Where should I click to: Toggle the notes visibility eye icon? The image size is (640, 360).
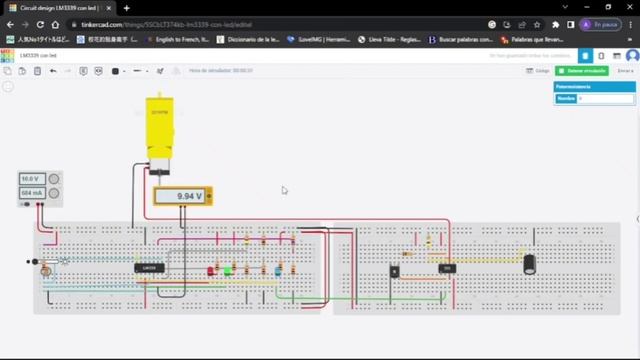point(98,71)
